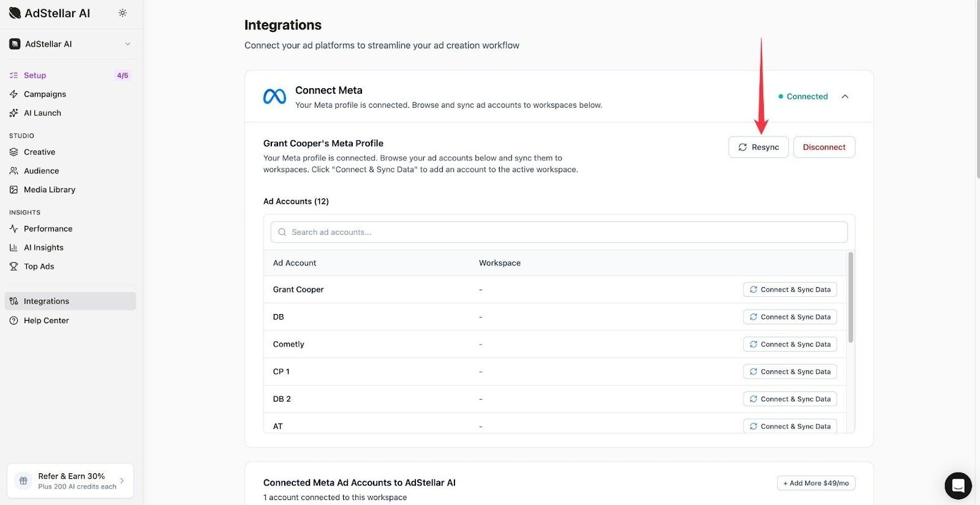Toggle the light/dark theme sun icon
This screenshot has width=980, height=505.
(123, 13)
